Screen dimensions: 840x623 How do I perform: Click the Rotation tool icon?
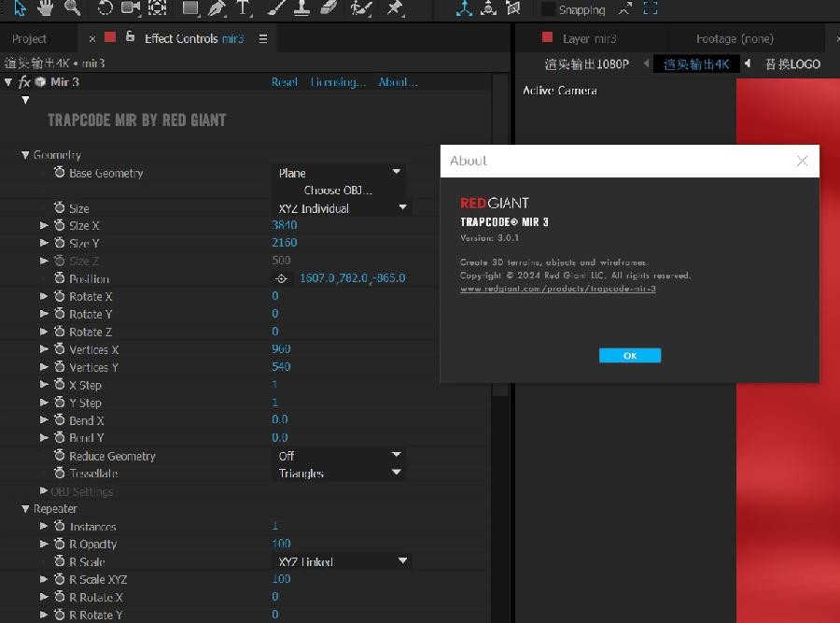point(105,7)
